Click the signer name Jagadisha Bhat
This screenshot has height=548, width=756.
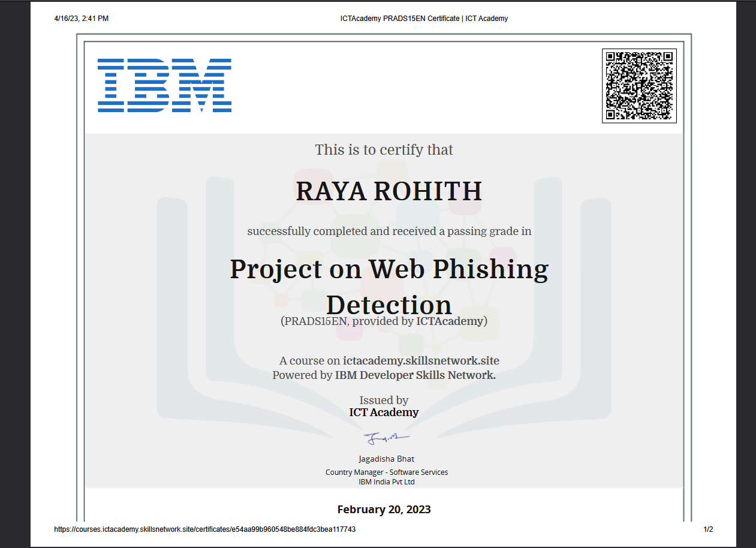pos(386,459)
